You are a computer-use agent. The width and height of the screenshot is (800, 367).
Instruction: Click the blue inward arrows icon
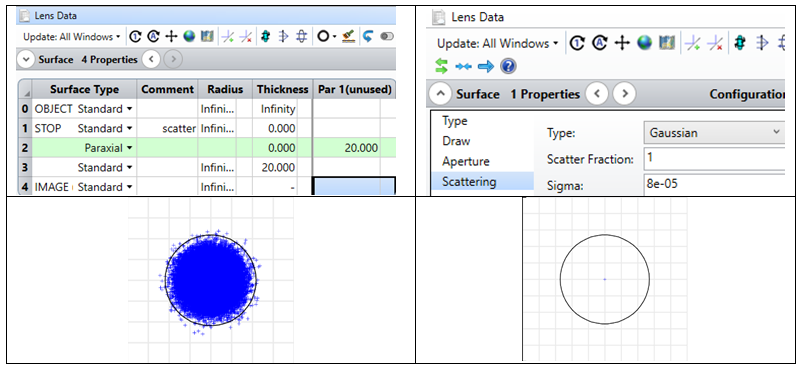[x=463, y=66]
